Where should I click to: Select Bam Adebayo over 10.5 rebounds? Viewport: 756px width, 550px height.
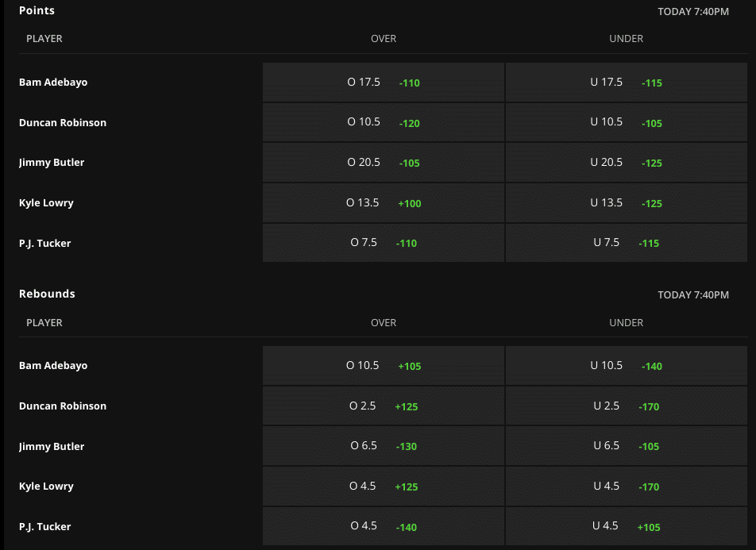pyautogui.click(x=384, y=366)
